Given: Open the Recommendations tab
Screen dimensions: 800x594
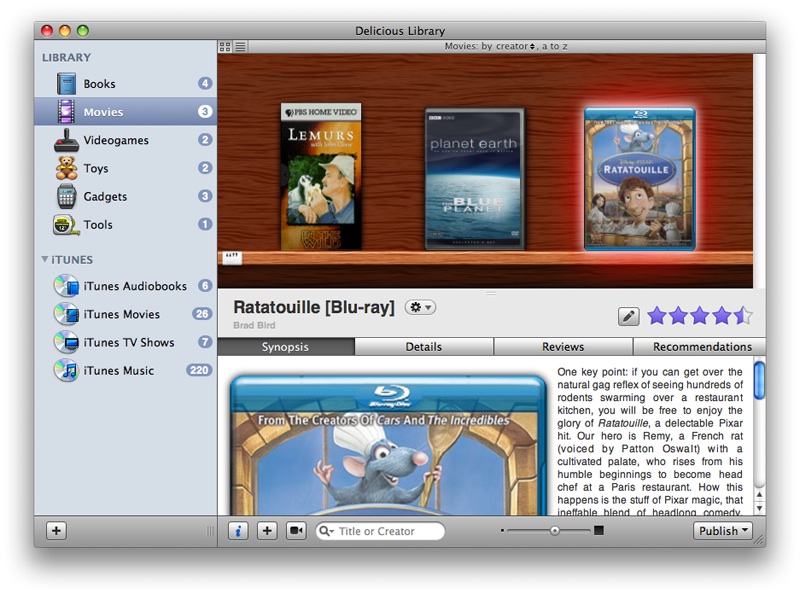Looking at the screenshot, I should pos(699,346).
